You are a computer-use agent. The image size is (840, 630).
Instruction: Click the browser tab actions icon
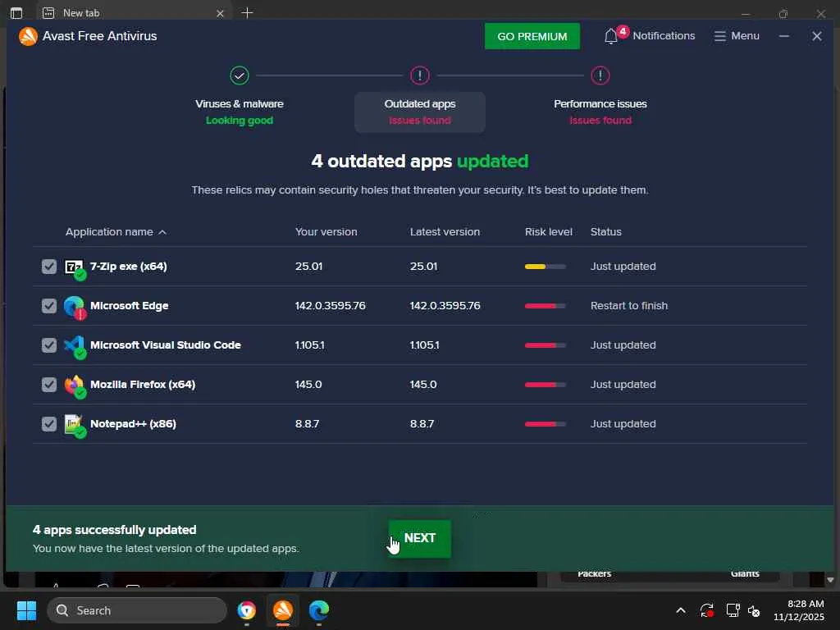tap(16, 13)
